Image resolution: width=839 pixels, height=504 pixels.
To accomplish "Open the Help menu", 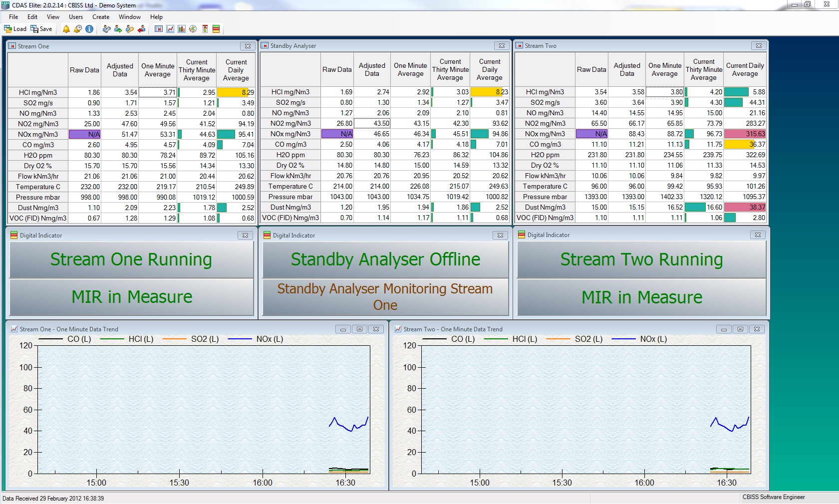I will tap(156, 17).
